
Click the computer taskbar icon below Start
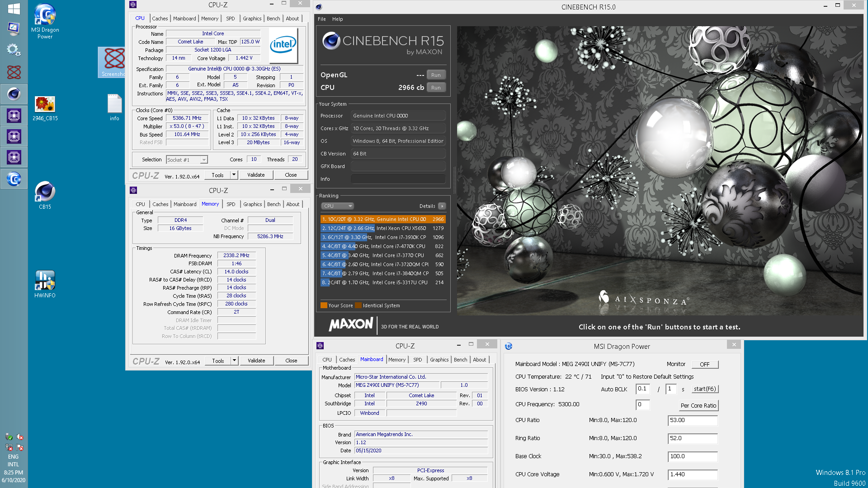coord(14,28)
